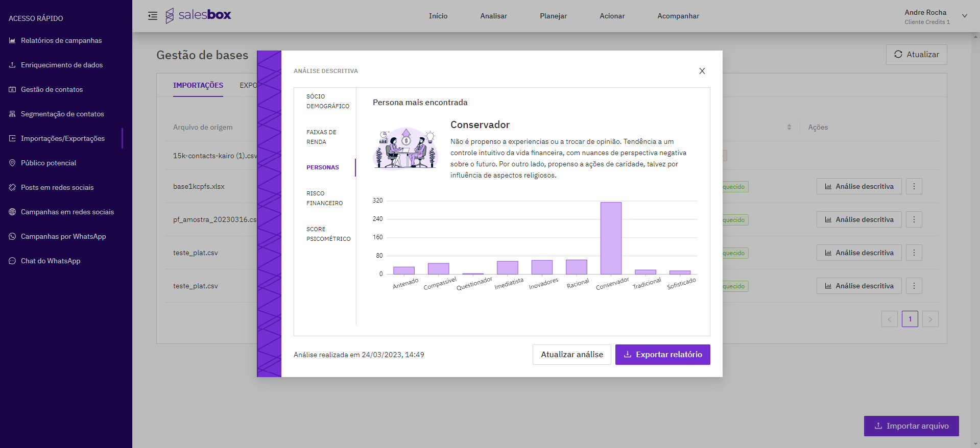Select the Sócio Demográfico analysis tab
This screenshot has width=980, height=448.
click(327, 101)
